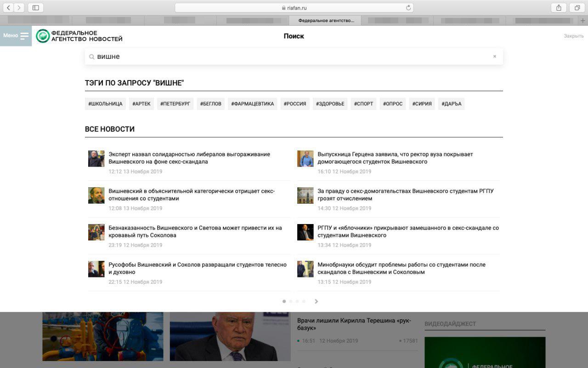Click thumbnail beside 'РГПУ и «яблочники»' article

tap(305, 232)
